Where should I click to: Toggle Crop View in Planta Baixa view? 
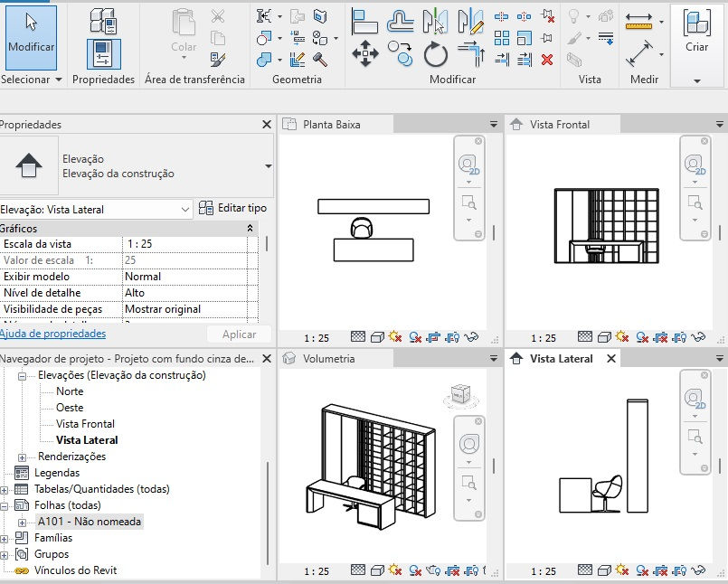coord(433,337)
